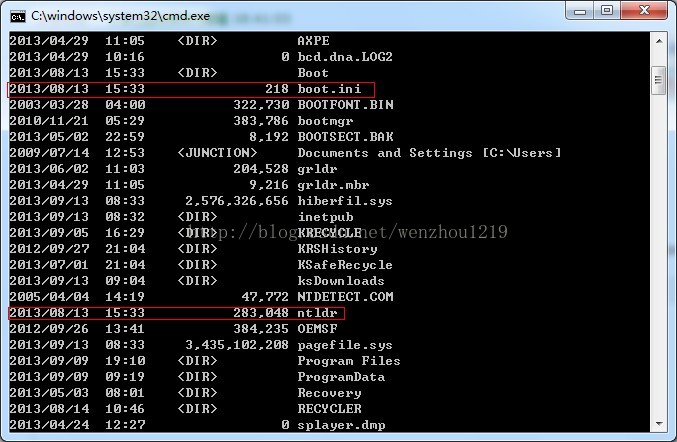
Task: Click the BOOTSECT.BAK file name
Action: [x=345, y=136]
